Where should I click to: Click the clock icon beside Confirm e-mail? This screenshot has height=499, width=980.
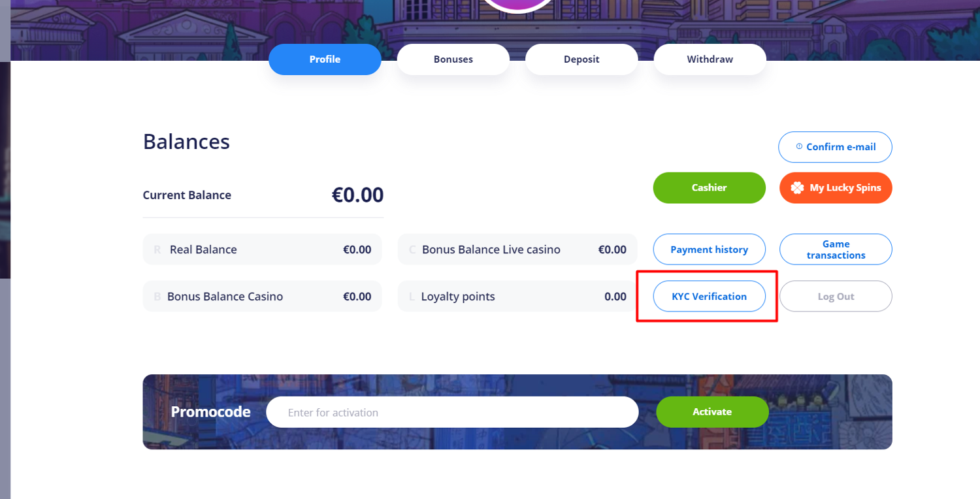pyautogui.click(x=799, y=146)
